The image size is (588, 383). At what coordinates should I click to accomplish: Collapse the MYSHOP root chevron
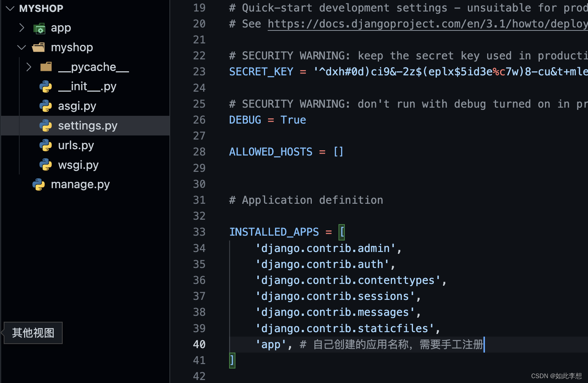(x=10, y=8)
